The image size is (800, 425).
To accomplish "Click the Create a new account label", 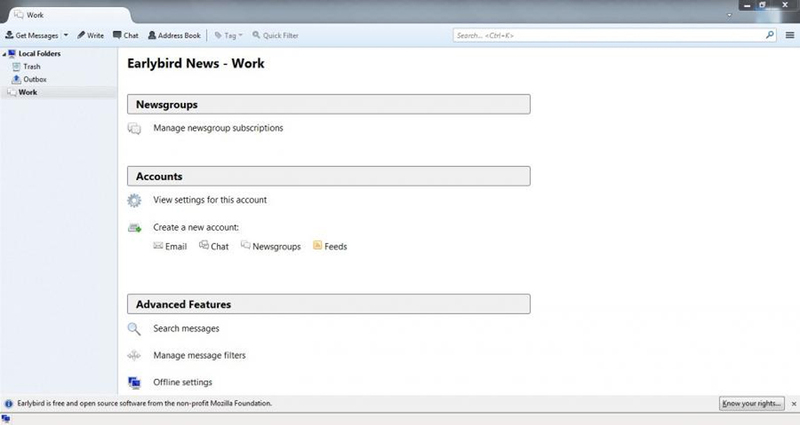I will pos(196,228).
